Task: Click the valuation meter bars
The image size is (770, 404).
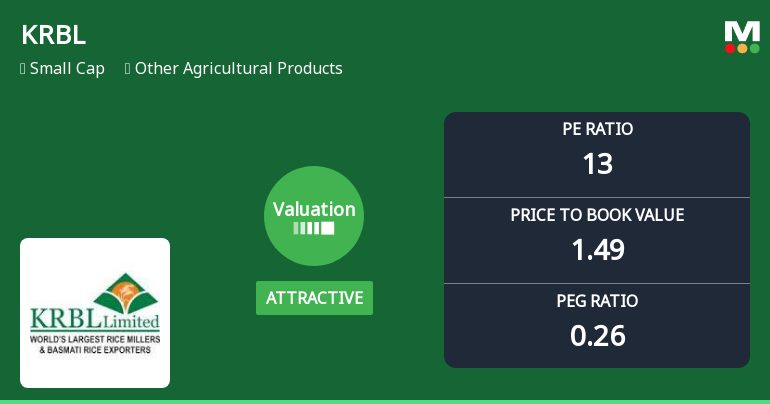Action: point(314,228)
